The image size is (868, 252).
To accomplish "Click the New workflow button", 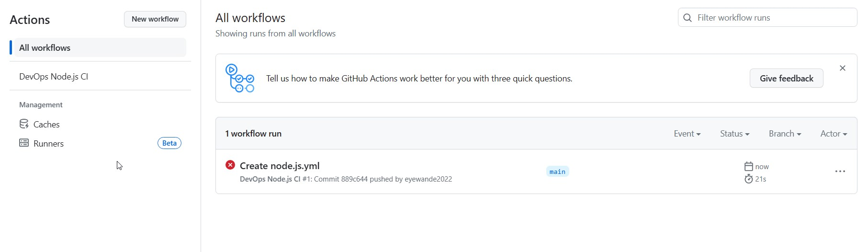I will pos(155,19).
